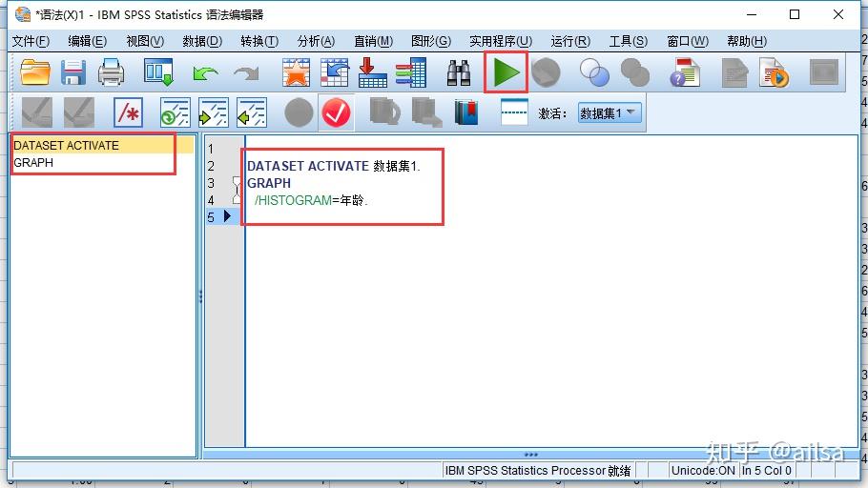Click In 5 Col 0 status entry
This screenshot has width=868, height=488.
click(x=767, y=470)
